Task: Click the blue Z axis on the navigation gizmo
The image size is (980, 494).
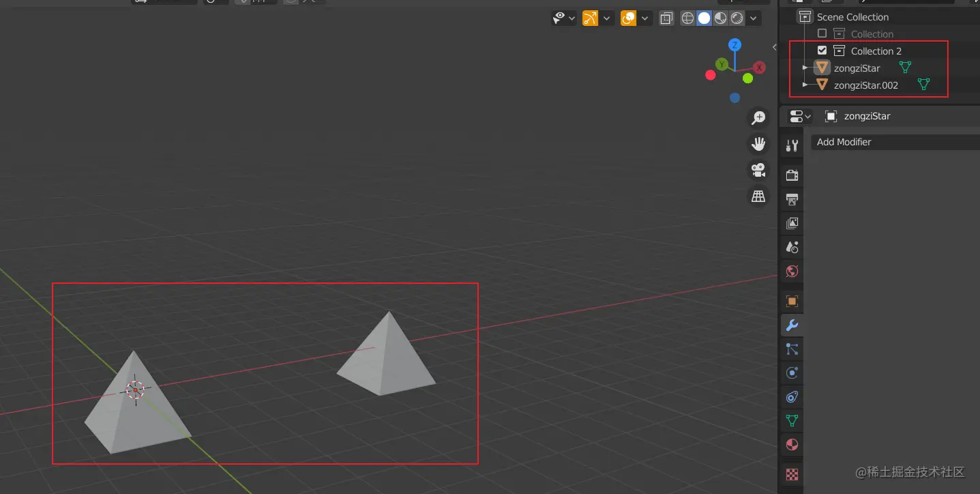Action: [734, 45]
